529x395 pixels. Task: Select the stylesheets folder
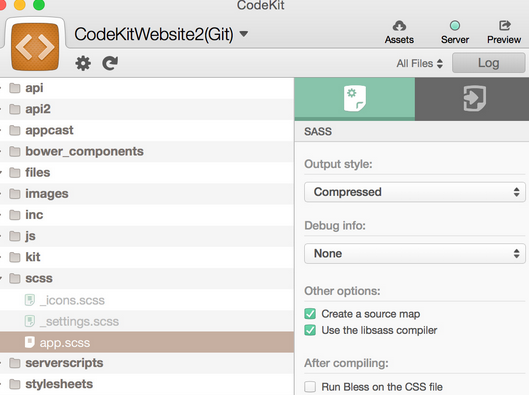(147, 384)
